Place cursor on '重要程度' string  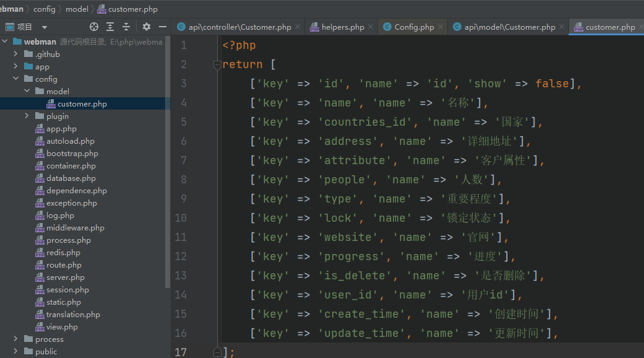point(469,199)
